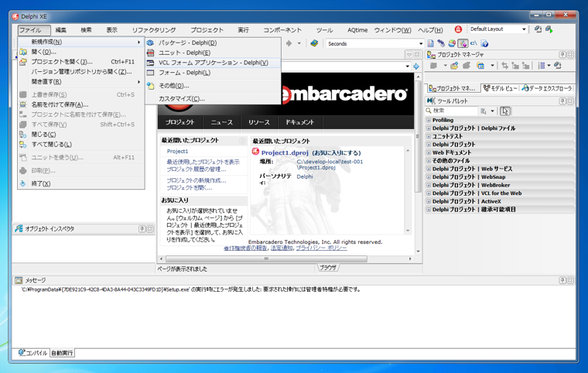This screenshot has width=588, height=373.
Task: Open the 編集 menu
Action: pos(61,30)
